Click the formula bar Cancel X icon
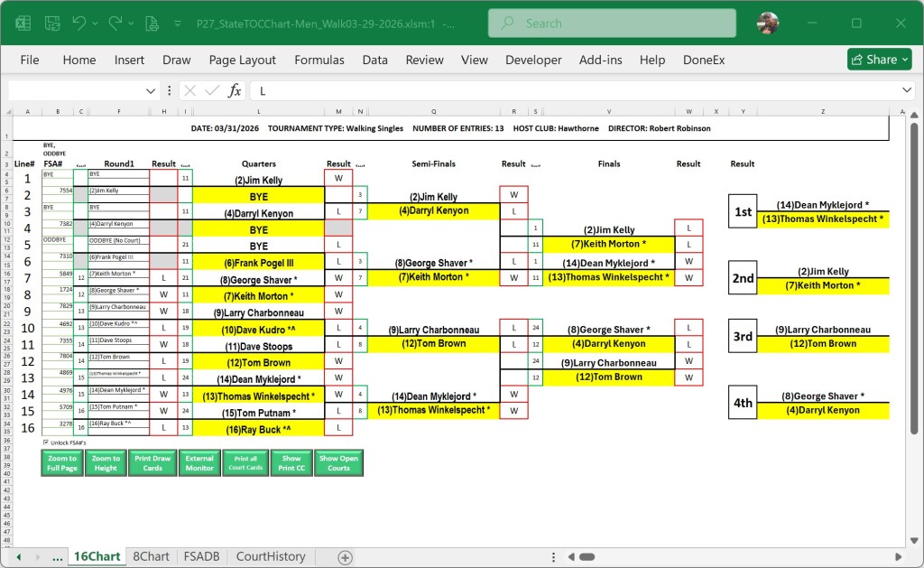 [x=189, y=90]
